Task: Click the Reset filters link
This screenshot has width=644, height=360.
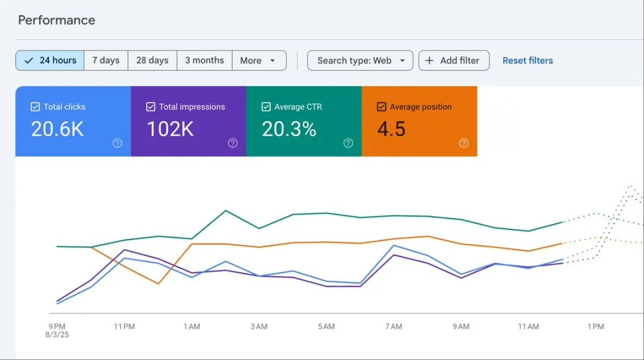Action: click(x=528, y=60)
